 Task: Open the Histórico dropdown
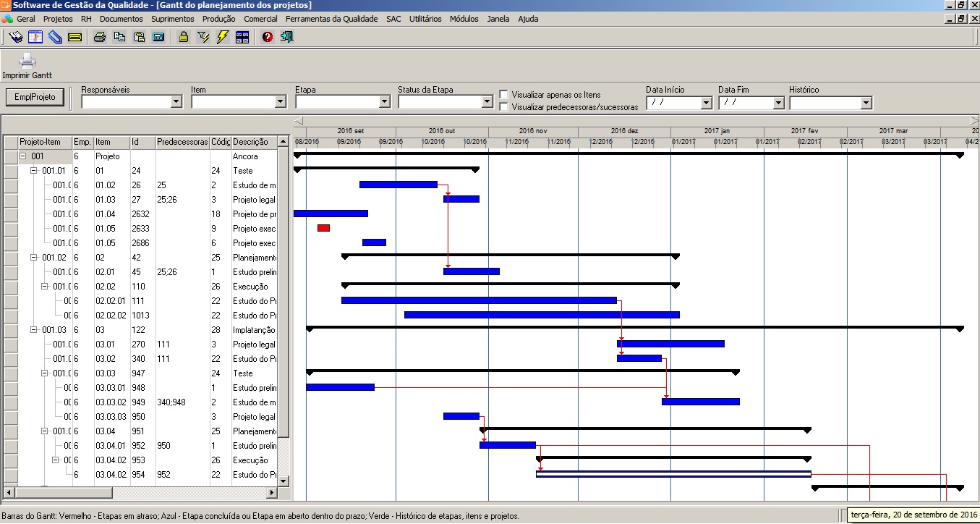(x=866, y=103)
